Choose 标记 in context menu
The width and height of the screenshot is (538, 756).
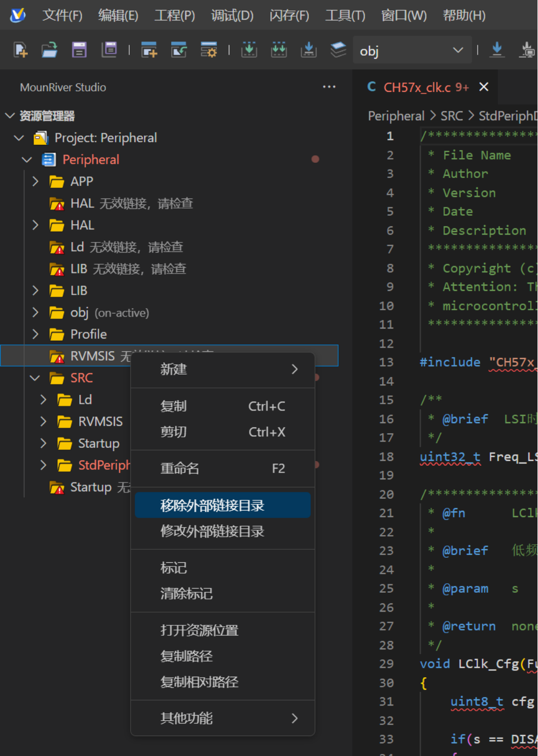(x=223, y=568)
